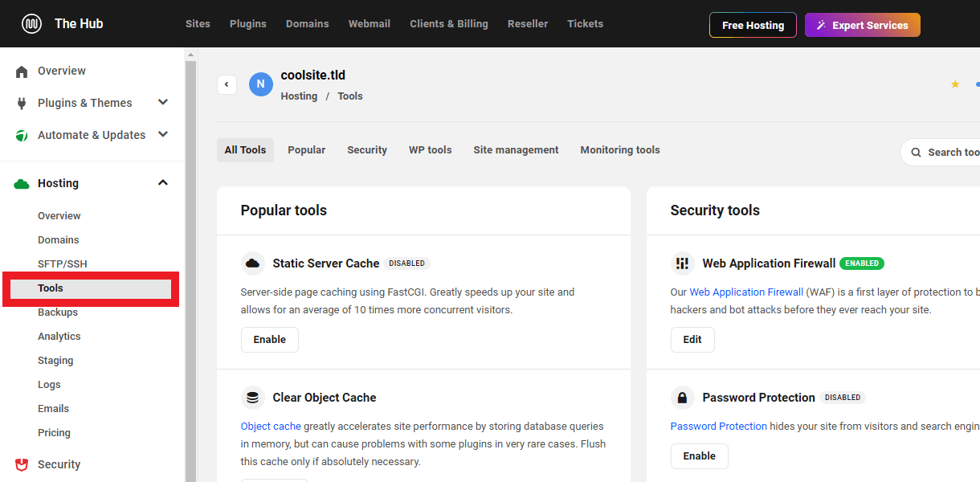Viewport: 980px width, 482px height.
Task: Click the Password Protection lock icon
Action: pyautogui.click(x=683, y=398)
